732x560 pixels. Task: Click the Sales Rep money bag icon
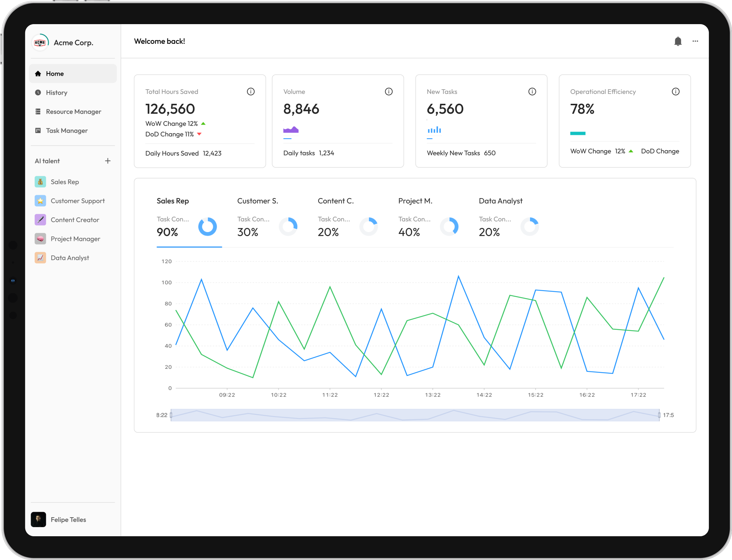coord(40,182)
